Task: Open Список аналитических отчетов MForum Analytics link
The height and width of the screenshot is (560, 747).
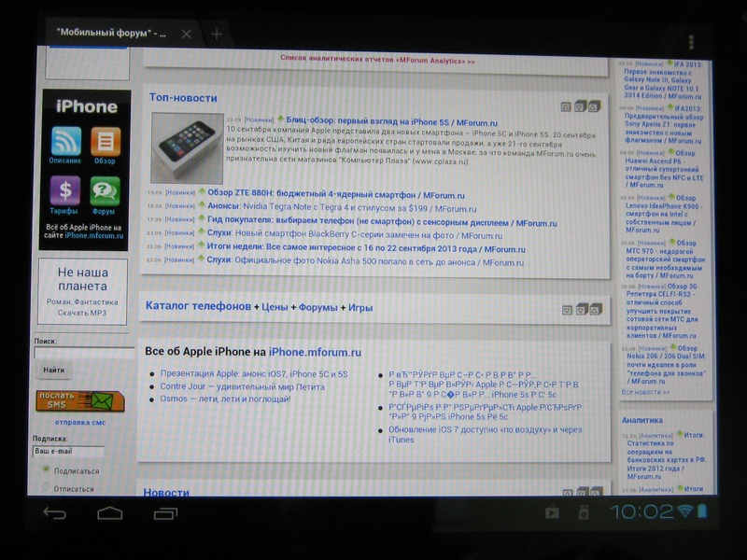Action: (x=377, y=61)
